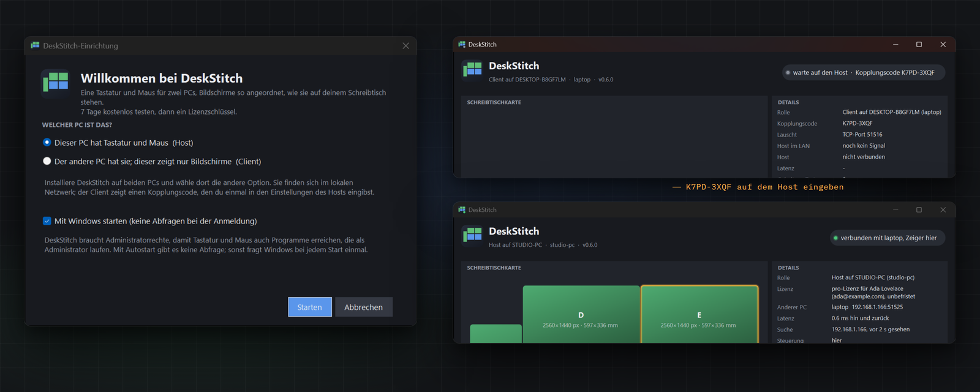The image size is (980, 392).
Task: Close the DeskStitch-Einrichtung dialog
Action: click(405, 46)
